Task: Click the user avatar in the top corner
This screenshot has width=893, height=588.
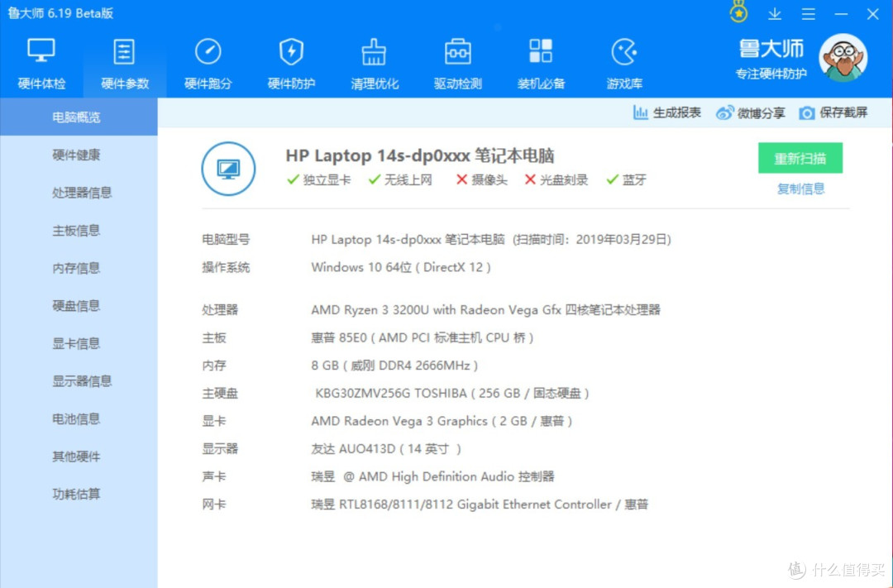Action: (x=843, y=57)
